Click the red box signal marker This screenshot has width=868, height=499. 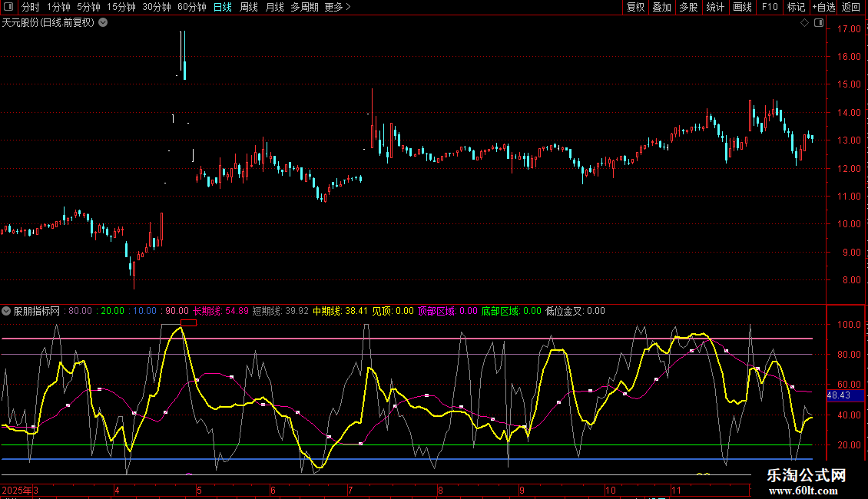[x=188, y=322]
